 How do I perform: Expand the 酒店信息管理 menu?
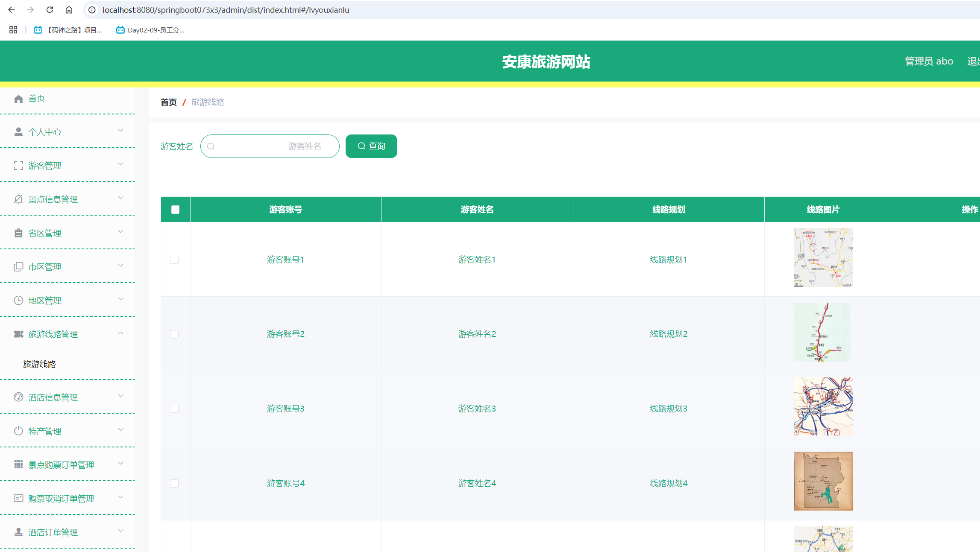click(121, 396)
